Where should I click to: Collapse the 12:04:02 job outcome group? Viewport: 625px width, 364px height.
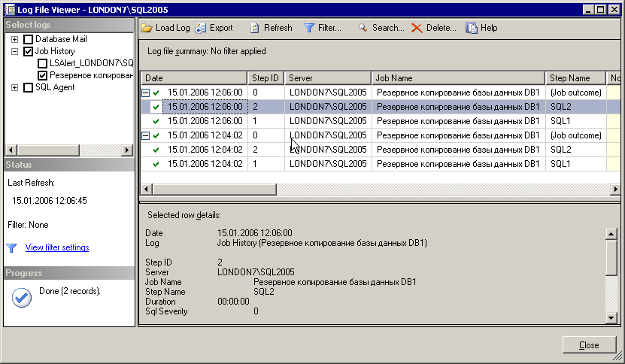tap(146, 136)
